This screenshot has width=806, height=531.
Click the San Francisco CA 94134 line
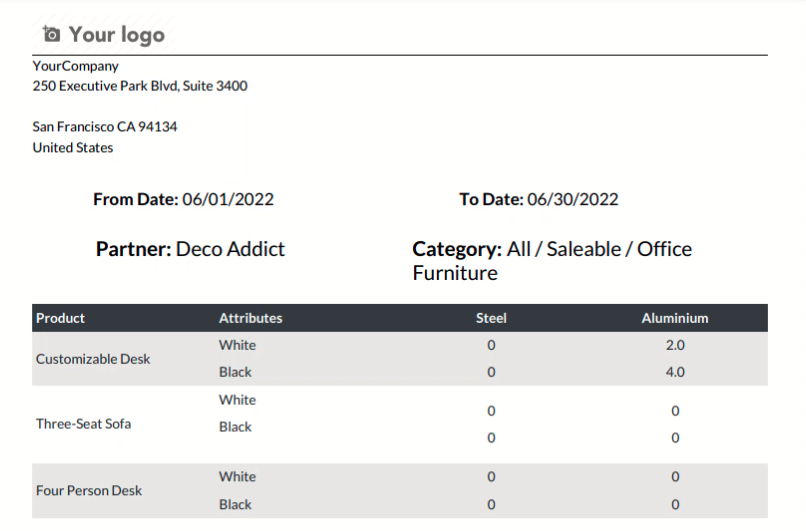pyautogui.click(x=105, y=127)
